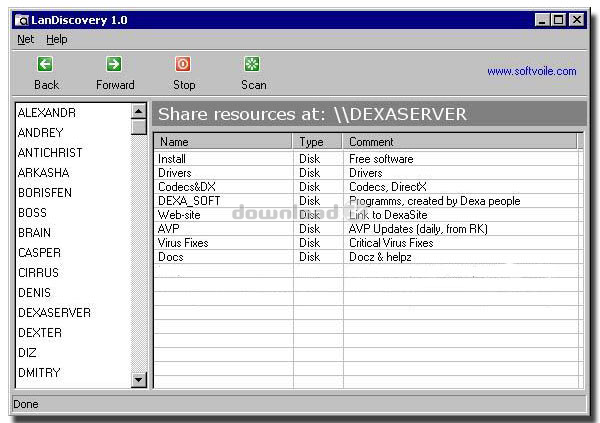Choose the BOSS computer entry
The width and height of the screenshot is (600, 423).
click(x=32, y=213)
